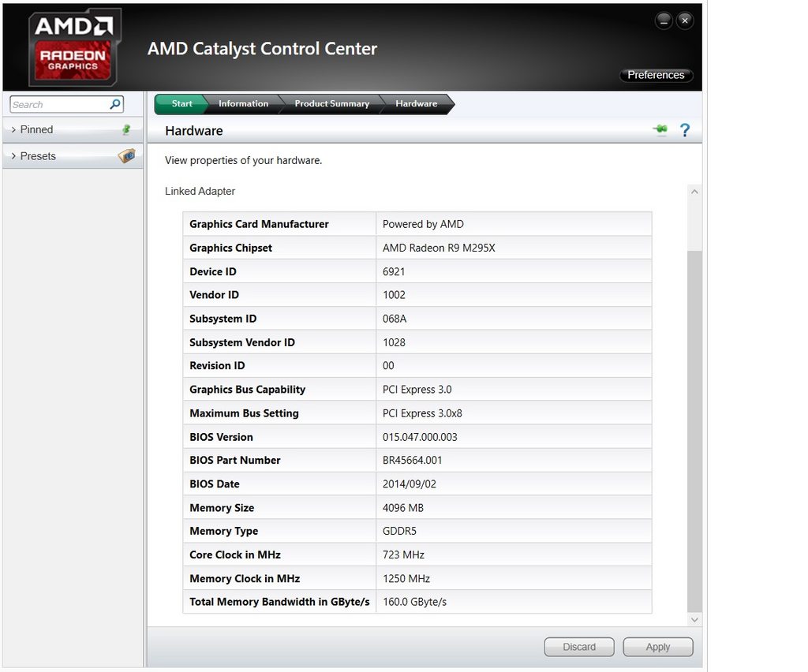Select the 'PCI Express 3.0x8' value
The width and height of the screenshot is (808, 672).
coord(422,413)
